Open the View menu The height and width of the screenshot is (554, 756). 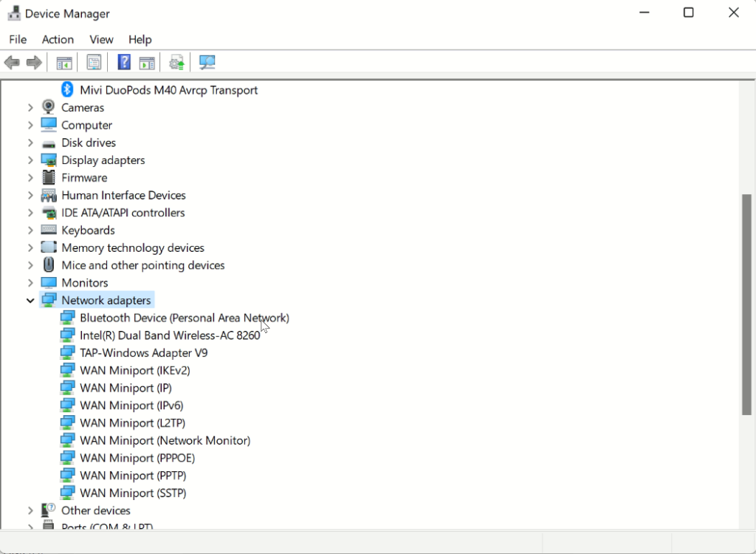101,40
